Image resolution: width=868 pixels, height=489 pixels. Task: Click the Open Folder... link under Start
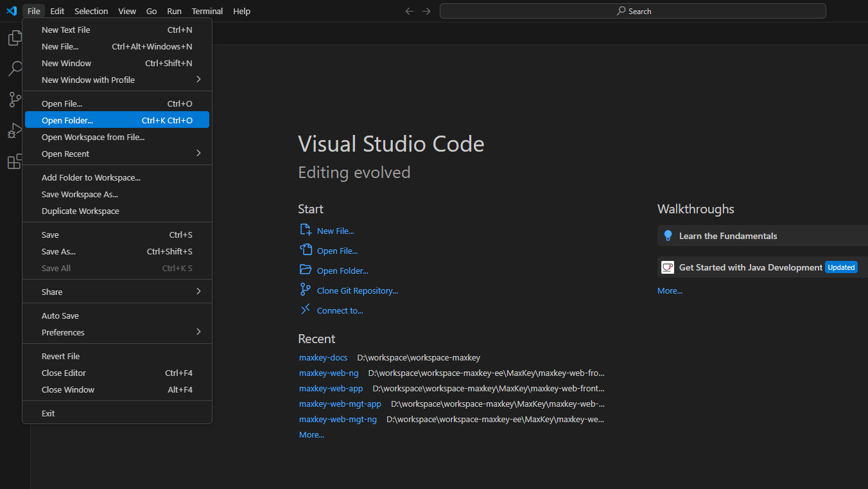[343, 271]
